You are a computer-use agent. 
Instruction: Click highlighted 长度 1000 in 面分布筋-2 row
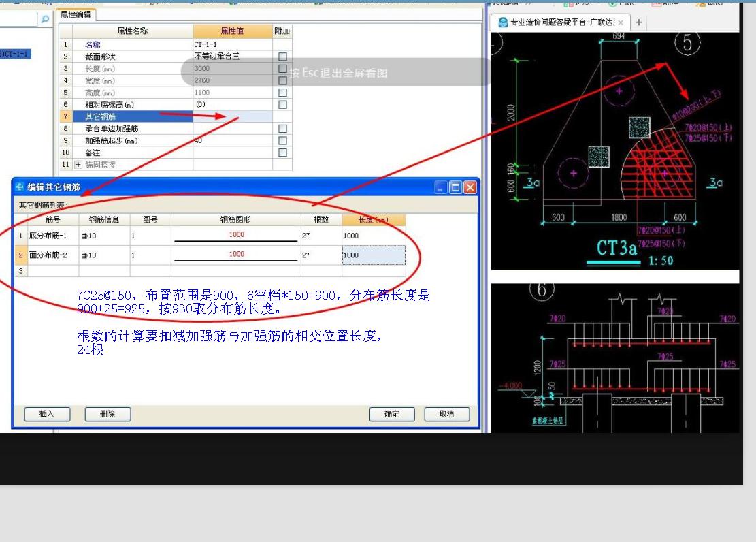pyautogui.click(x=374, y=255)
